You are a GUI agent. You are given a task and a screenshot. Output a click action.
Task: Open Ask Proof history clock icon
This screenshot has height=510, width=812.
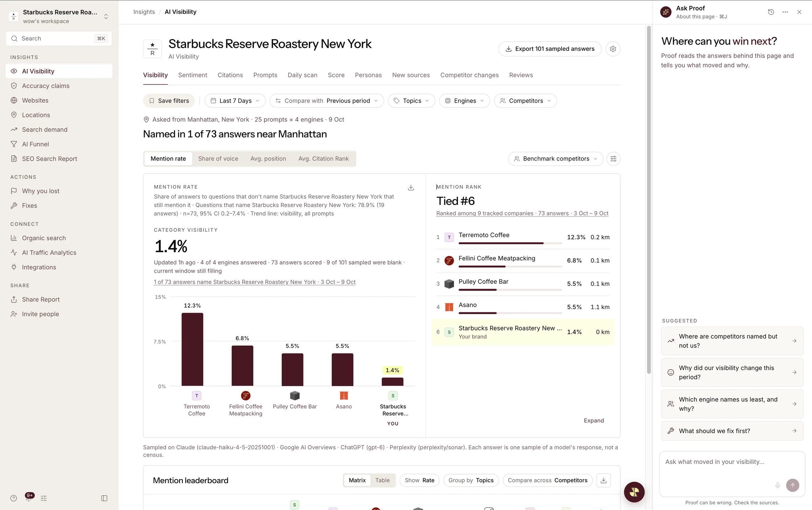771,12
